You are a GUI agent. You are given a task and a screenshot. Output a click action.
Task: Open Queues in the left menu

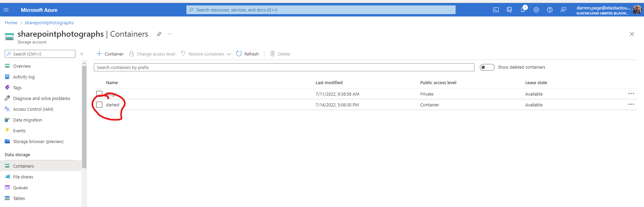click(x=20, y=188)
